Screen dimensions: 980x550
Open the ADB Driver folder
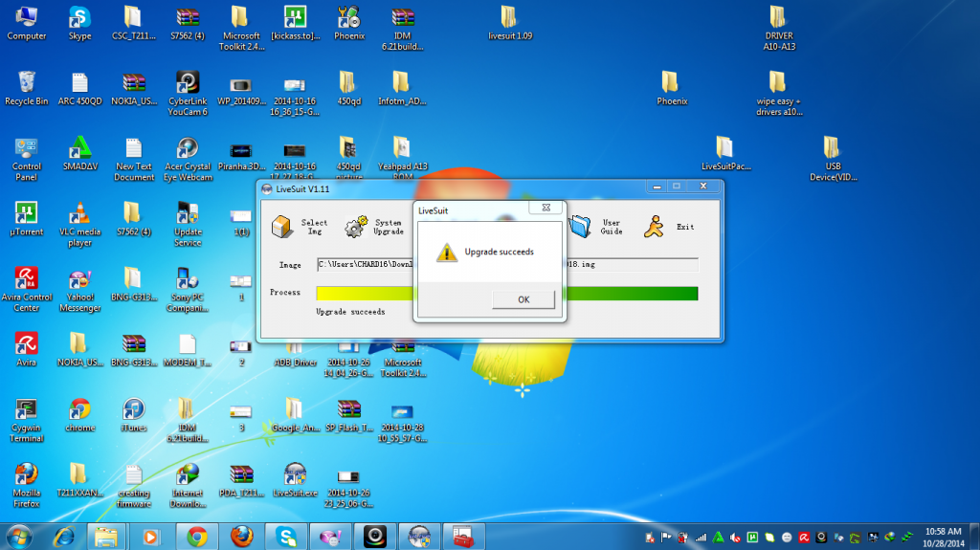point(295,354)
